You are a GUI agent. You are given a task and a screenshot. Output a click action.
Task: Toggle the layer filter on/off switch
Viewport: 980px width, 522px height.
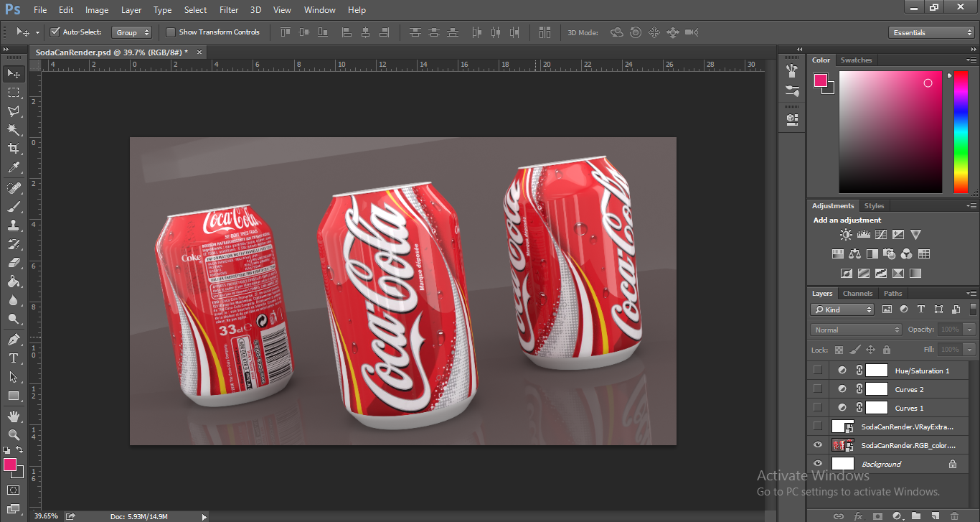point(973,309)
